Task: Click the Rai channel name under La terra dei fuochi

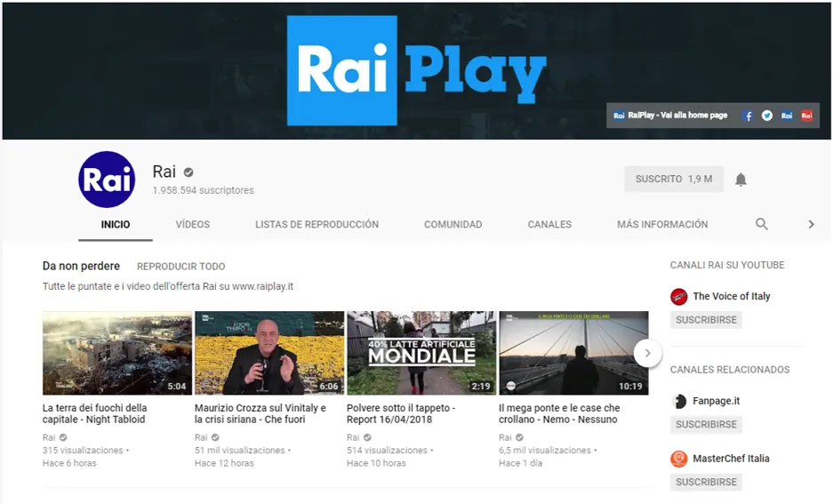Action: [x=49, y=437]
